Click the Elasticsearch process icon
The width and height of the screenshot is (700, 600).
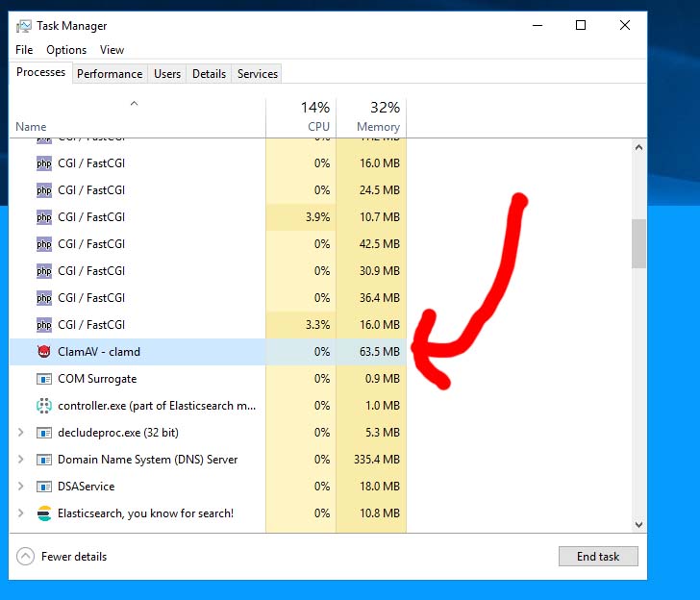point(43,513)
